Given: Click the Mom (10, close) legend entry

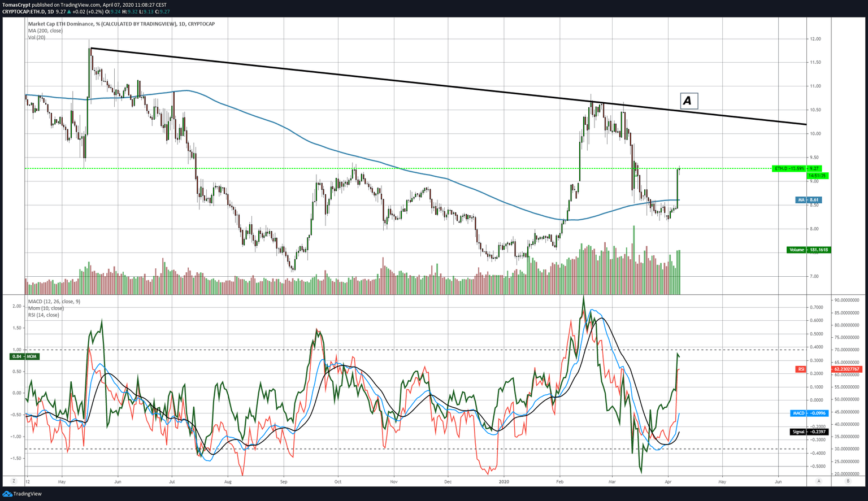Looking at the screenshot, I should pos(46,308).
